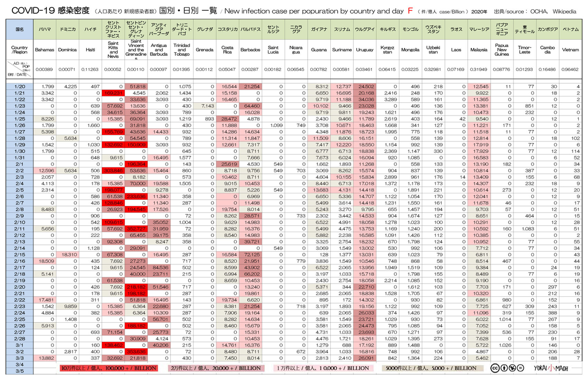Select the Trinidad and Tobago header
Screen dimensions: 588x378
click(182, 50)
